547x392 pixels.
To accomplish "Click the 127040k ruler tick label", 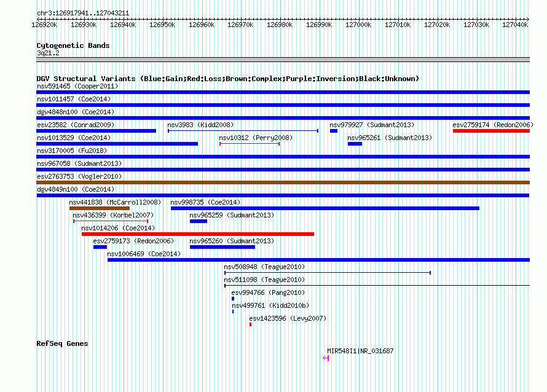I will click(515, 25).
